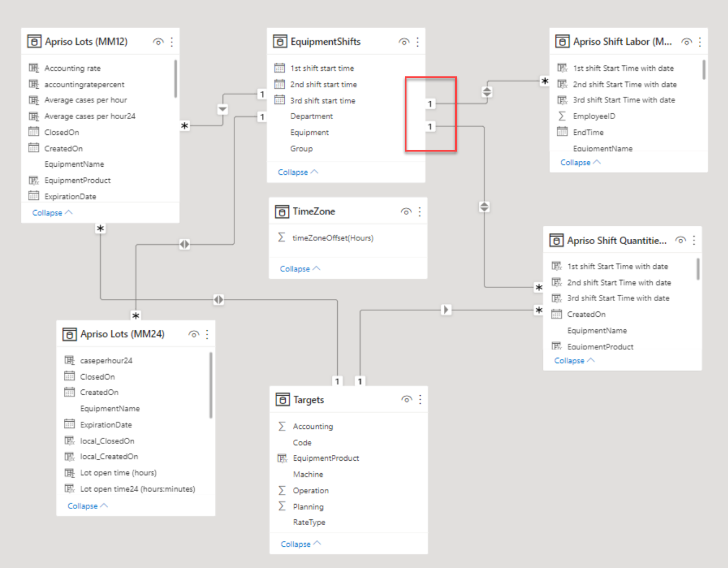Toggle visibility eye on Apriso Lots (MM12) table

[158, 42]
